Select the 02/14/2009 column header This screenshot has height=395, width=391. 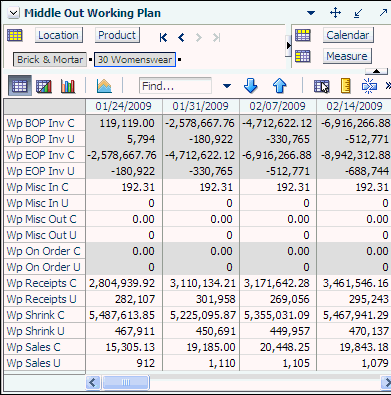354,106
